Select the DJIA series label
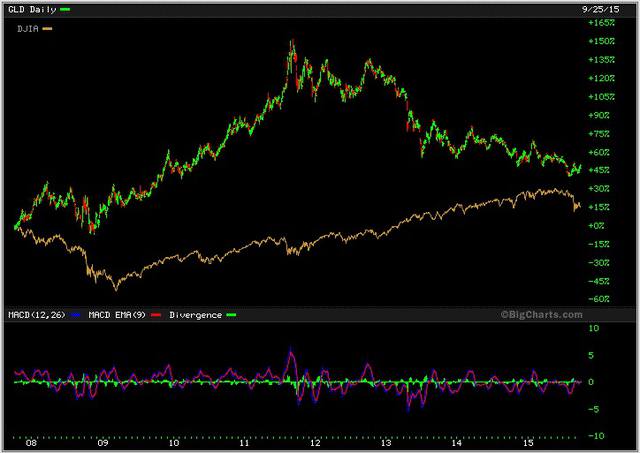Viewport: 640px width, 453px height. coord(27,28)
